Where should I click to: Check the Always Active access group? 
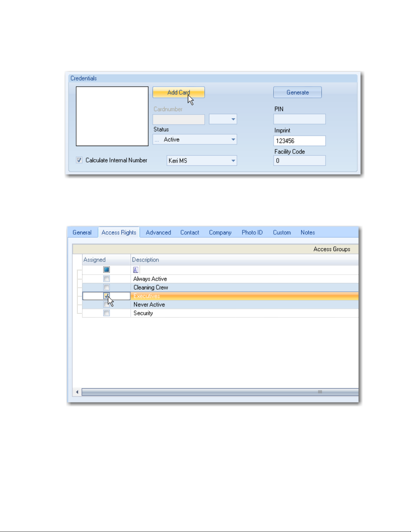106,279
